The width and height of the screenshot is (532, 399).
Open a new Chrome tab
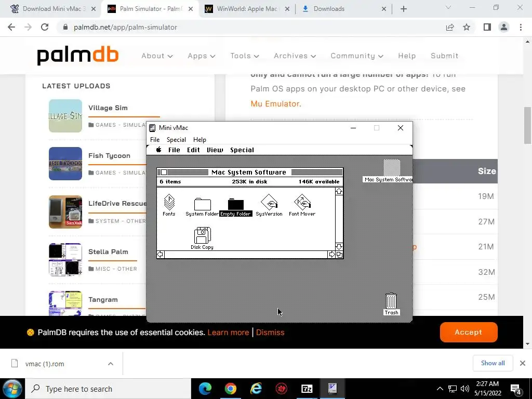[403, 9]
